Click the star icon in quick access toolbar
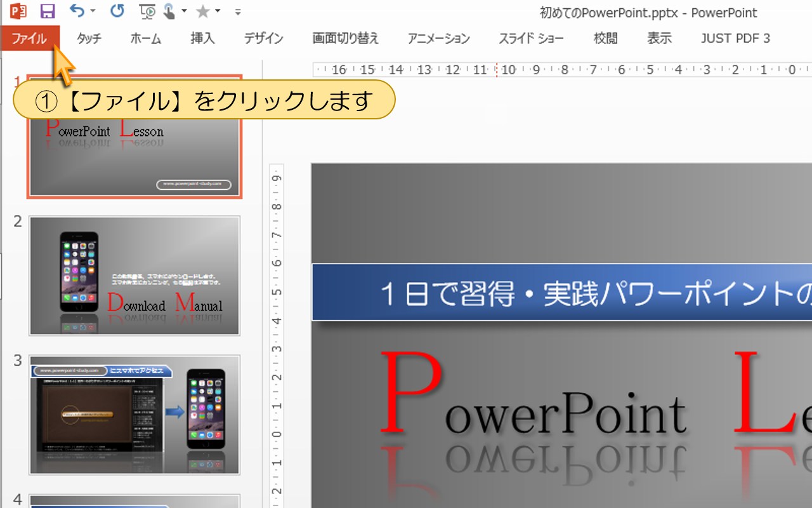This screenshot has width=812, height=508. coord(203,11)
